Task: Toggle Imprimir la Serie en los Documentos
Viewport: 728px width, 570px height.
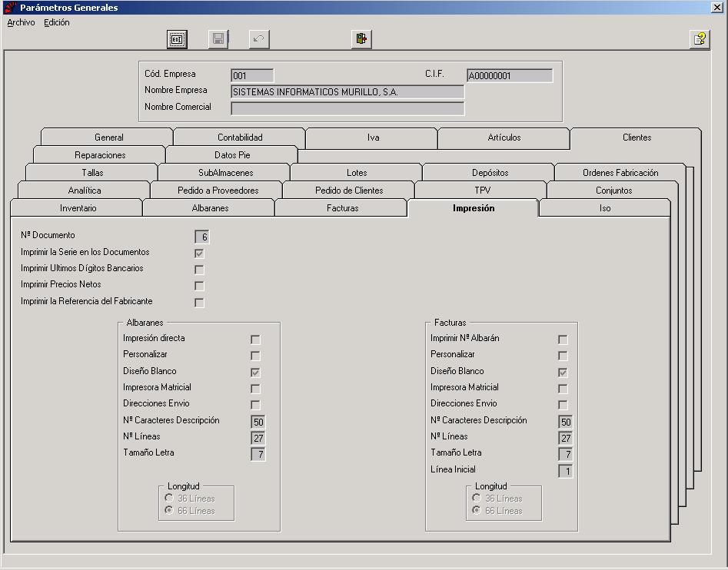Action: point(199,254)
